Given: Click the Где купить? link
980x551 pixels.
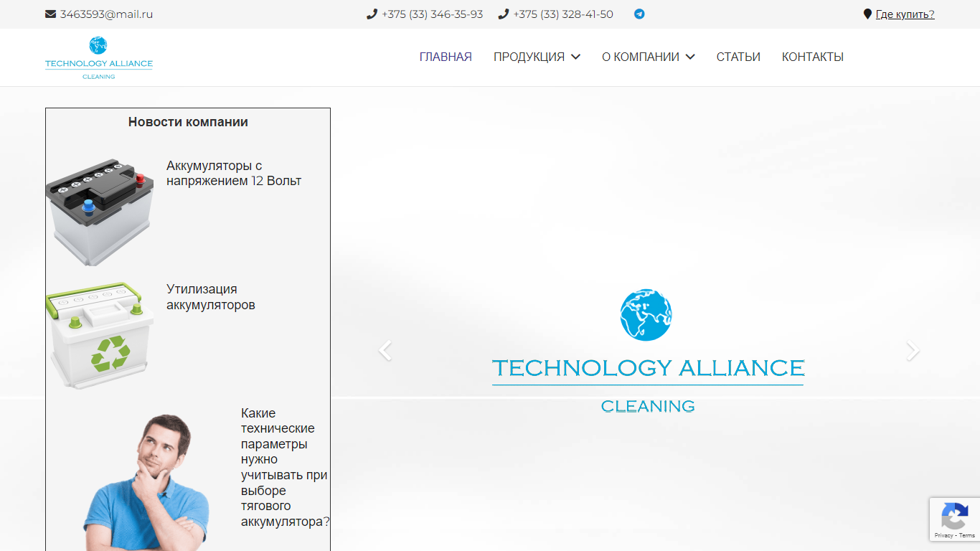Looking at the screenshot, I should pyautogui.click(x=905, y=14).
